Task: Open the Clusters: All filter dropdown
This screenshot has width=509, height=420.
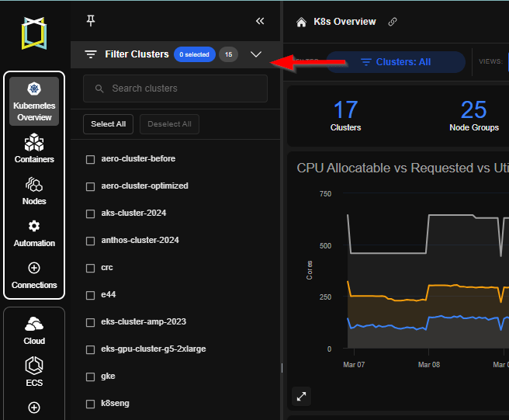Action: tap(396, 62)
